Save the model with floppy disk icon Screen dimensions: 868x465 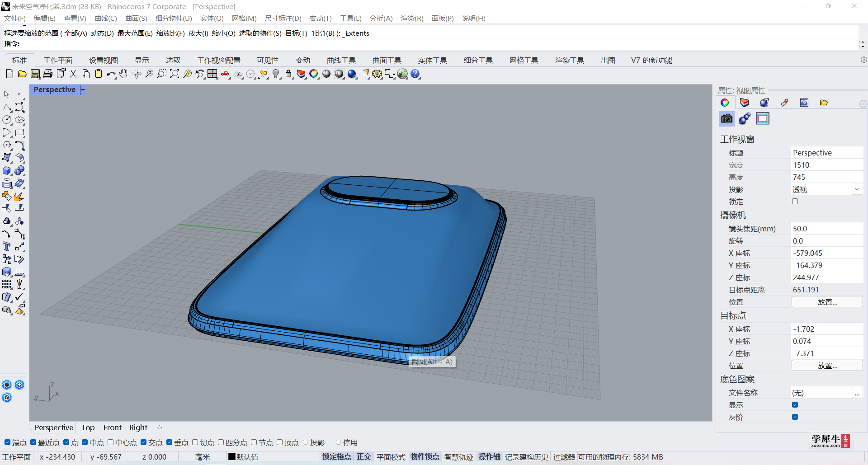click(35, 74)
